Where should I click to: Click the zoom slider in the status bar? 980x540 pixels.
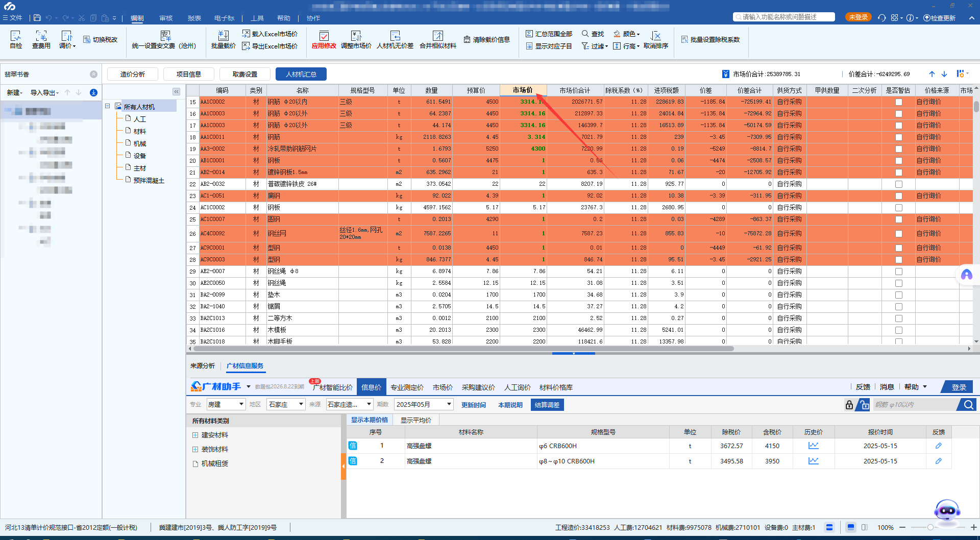click(x=930, y=527)
